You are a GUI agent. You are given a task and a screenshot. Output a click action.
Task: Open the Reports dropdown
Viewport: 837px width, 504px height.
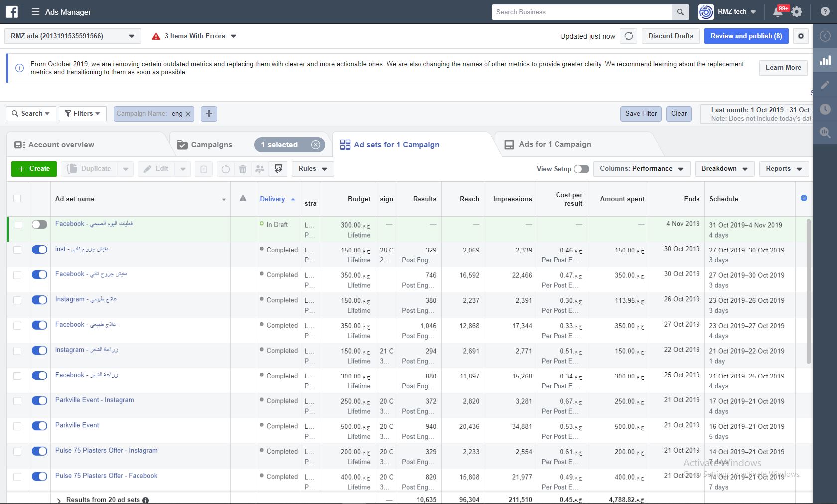click(784, 169)
